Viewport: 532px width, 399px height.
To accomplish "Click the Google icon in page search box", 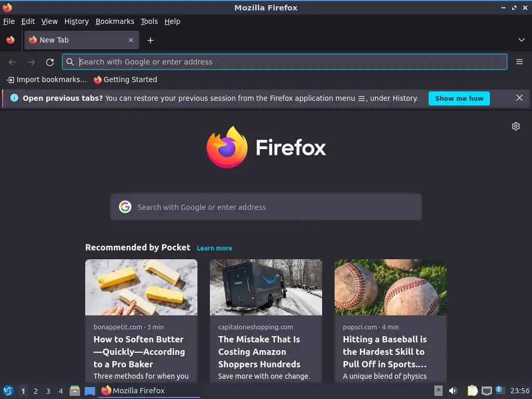I will coord(125,207).
